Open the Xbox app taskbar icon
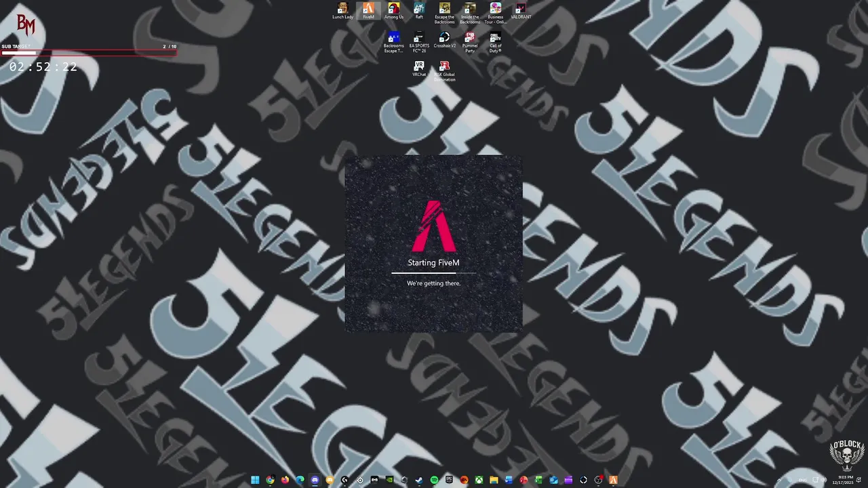This screenshot has height=488, width=868. pyautogui.click(x=479, y=480)
